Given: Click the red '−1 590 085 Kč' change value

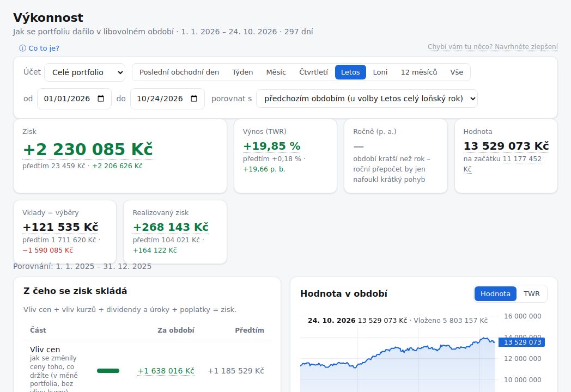Looking at the screenshot, I should coord(48,250).
